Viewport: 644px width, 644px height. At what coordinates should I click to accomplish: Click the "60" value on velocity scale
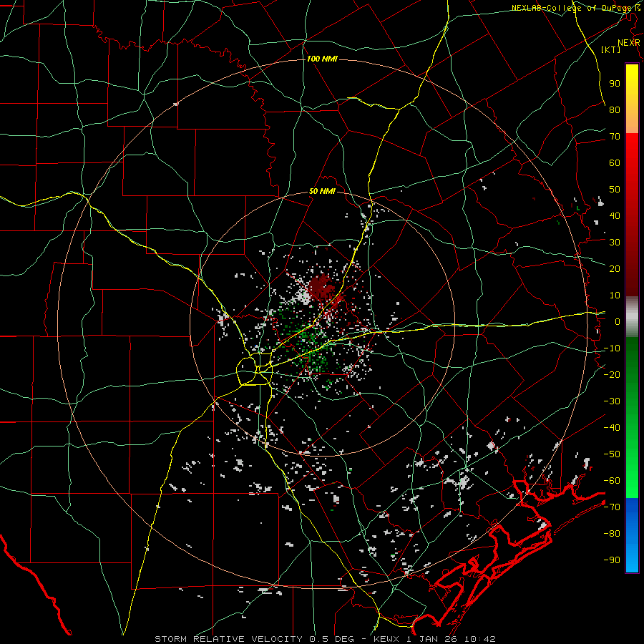[615, 163]
